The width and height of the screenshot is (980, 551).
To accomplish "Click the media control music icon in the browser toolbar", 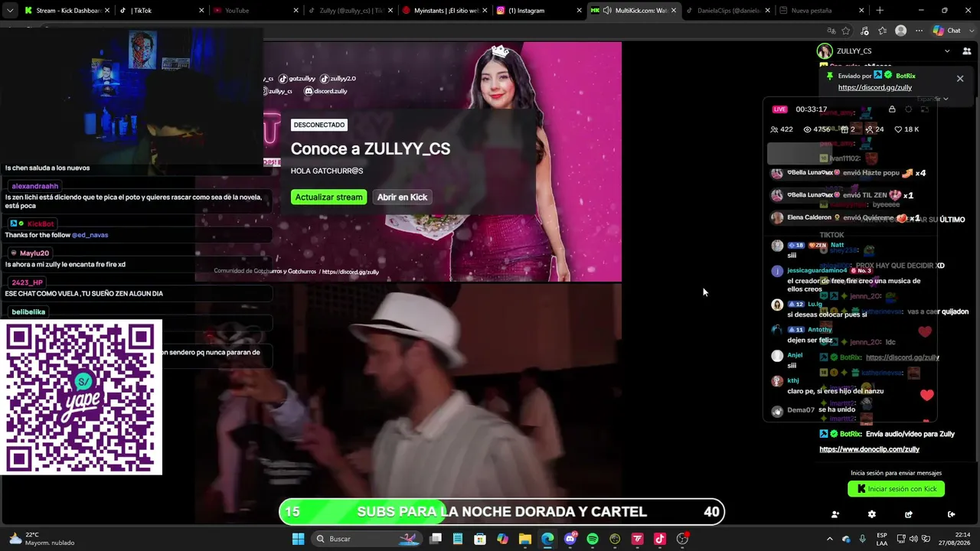I will coord(865,31).
